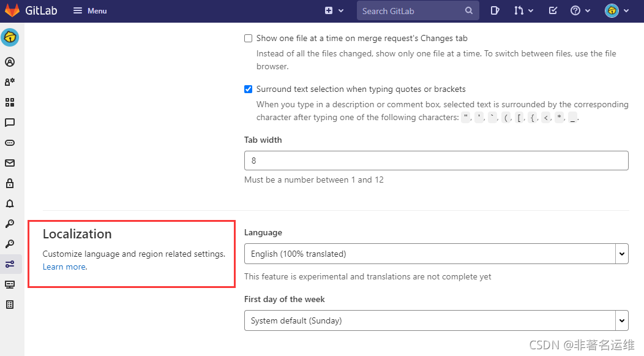Open the First day of the week dropdown
Image resolution: width=644 pixels, height=356 pixels.
coord(436,320)
